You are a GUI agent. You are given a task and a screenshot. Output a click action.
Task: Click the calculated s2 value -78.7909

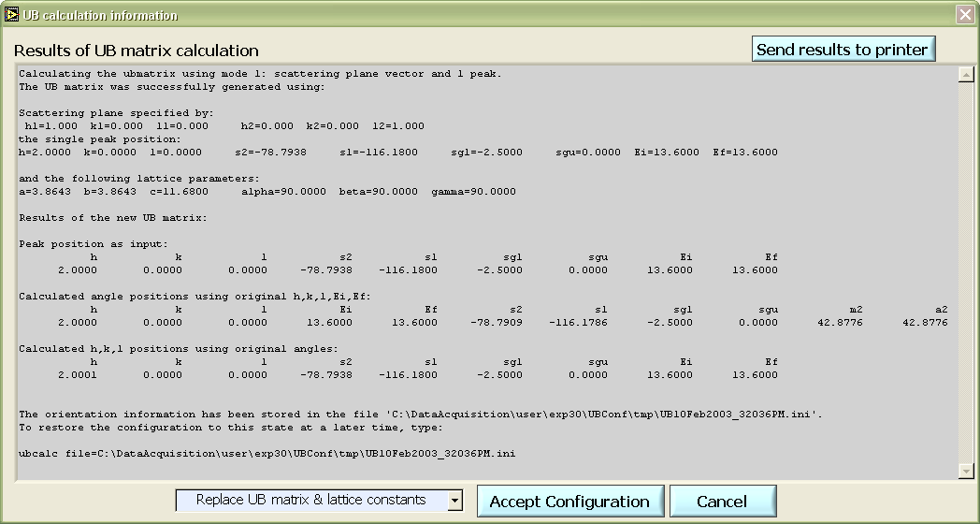500,323
